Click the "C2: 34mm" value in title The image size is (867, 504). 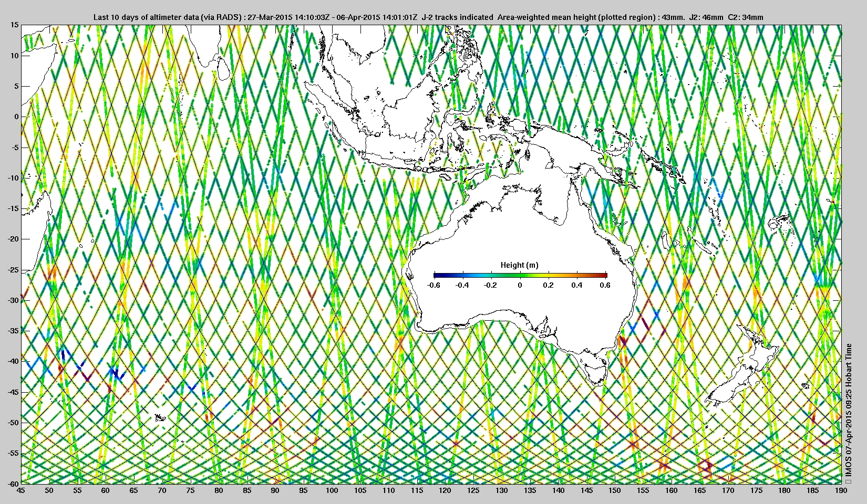pyautogui.click(x=746, y=17)
